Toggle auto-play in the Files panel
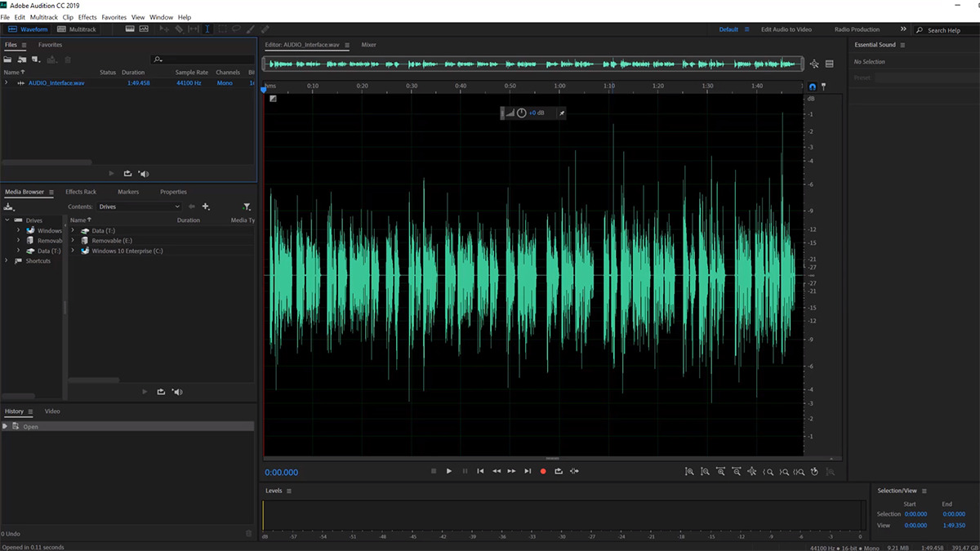The width and height of the screenshot is (980, 551). click(x=144, y=173)
